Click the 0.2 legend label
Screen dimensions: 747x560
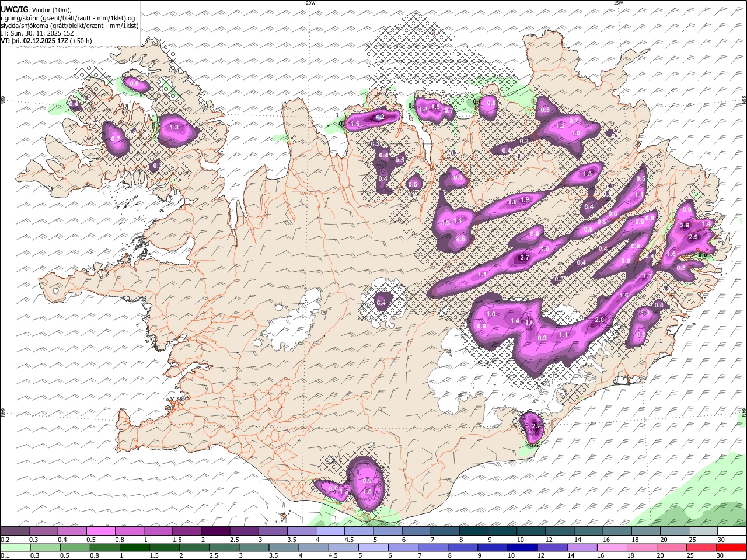[5, 540]
